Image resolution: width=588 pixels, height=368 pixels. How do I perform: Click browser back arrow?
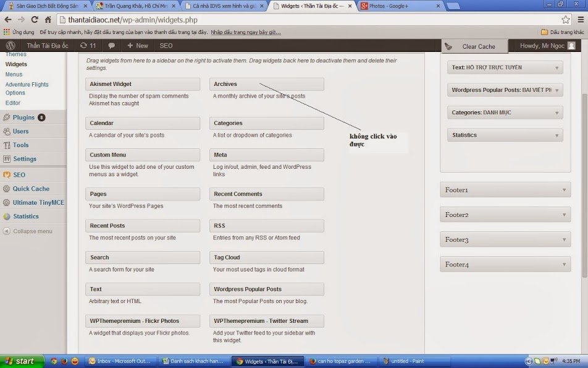pyautogui.click(x=8, y=20)
